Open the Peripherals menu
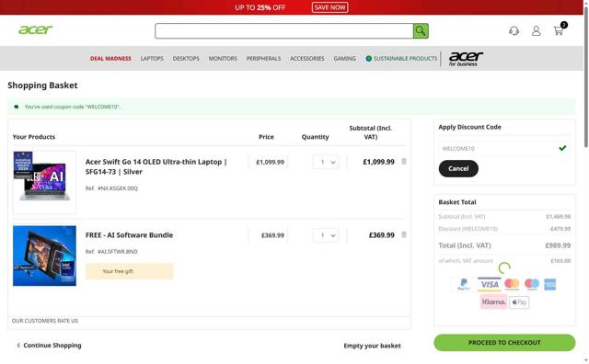Viewport: 589px width, 364px height. pyautogui.click(x=263, y=59)
